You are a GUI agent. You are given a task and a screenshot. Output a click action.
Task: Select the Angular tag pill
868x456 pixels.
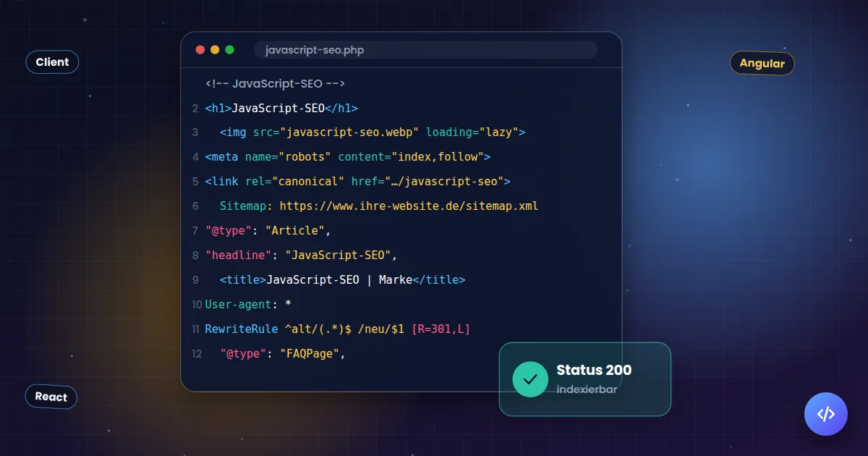(x=762, y=64)
